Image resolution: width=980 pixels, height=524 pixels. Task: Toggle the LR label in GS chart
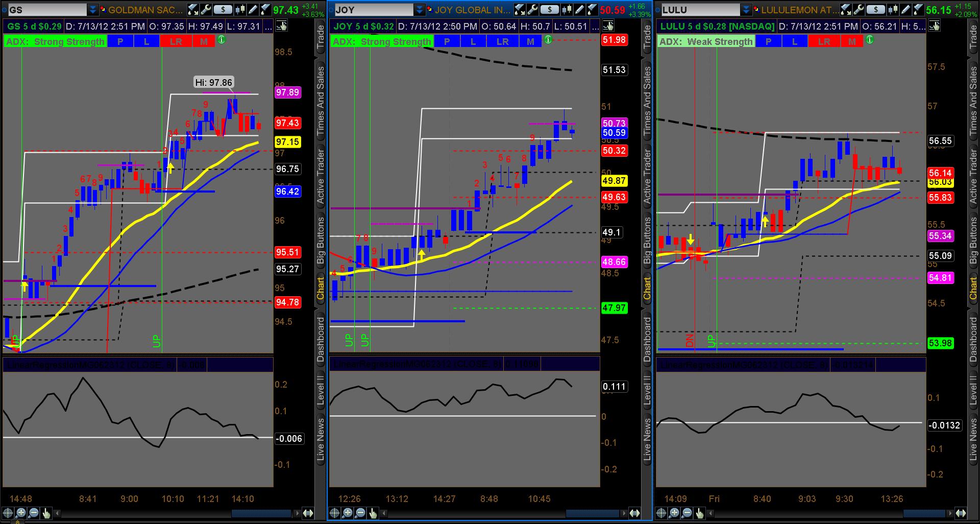[x=176, y=42]
